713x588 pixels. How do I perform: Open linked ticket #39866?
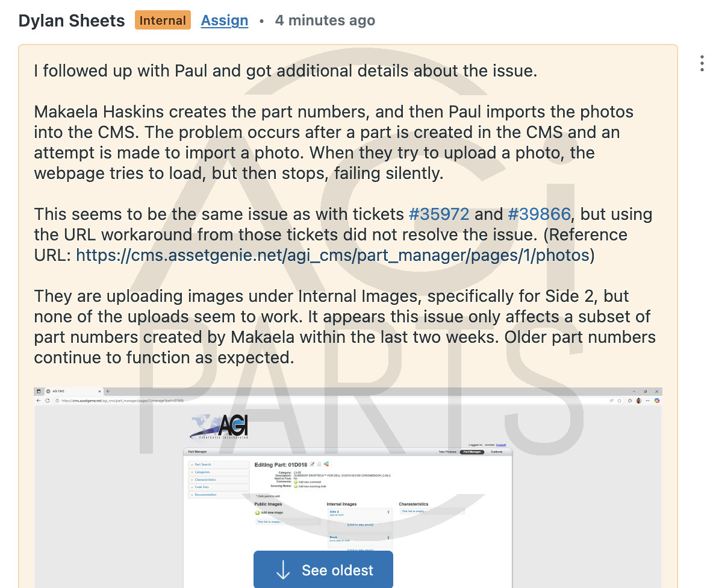point(539,214)
